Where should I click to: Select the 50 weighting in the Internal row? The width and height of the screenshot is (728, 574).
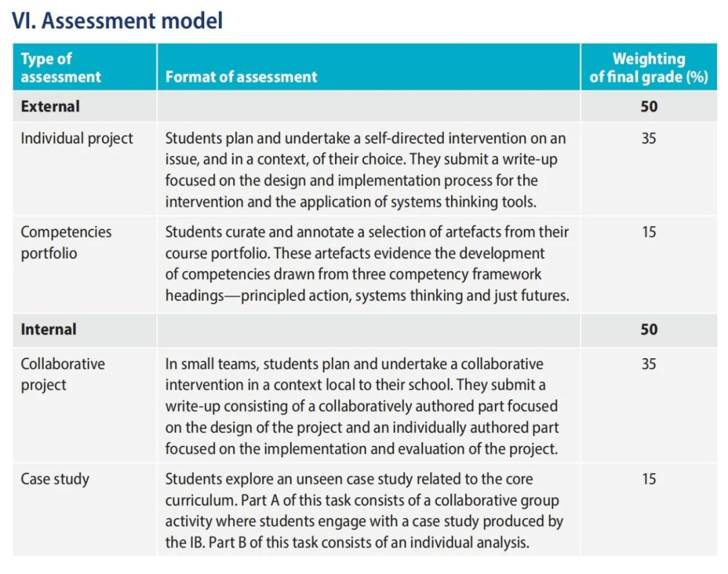pos(648,329)
